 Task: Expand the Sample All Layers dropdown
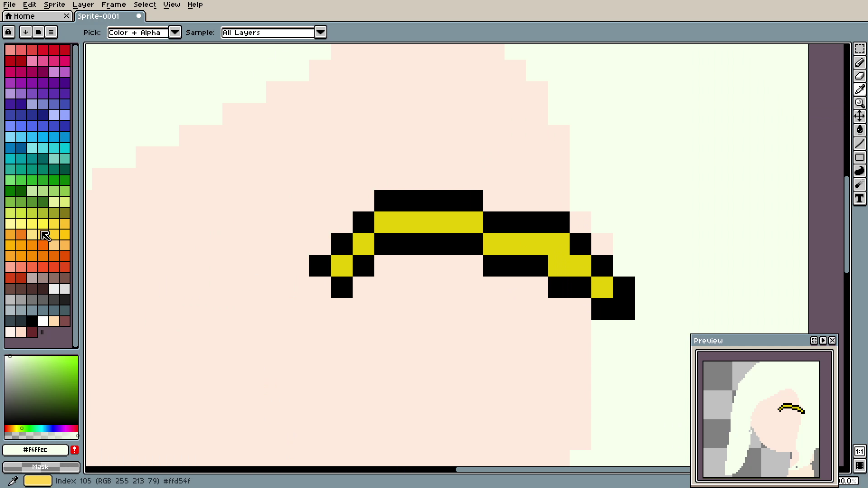point(320,32)
